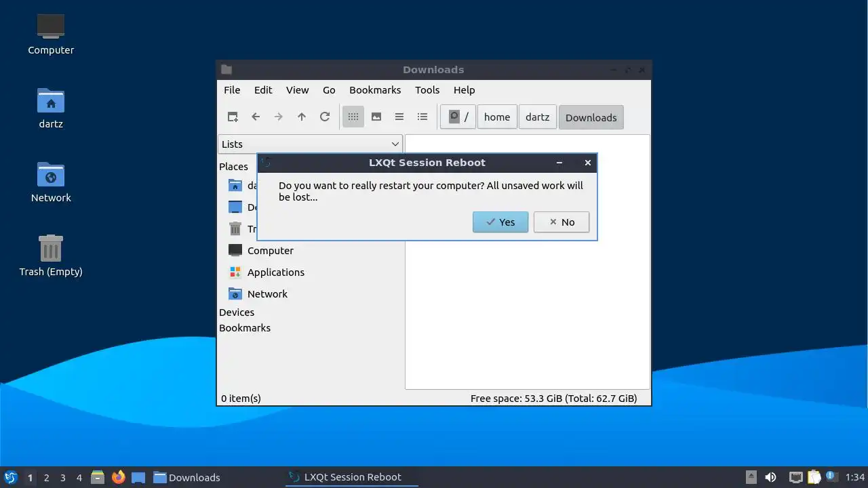Open the Help menu
This screenshot has height=488, width=868.
pyautogui.click(x=465, y=90)
